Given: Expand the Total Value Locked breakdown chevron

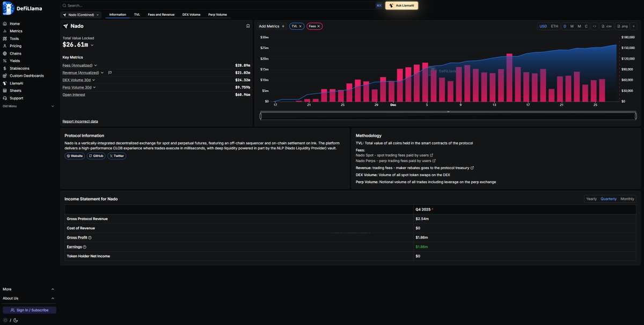Looking at the screenshot, I should (x=92, y=45).
